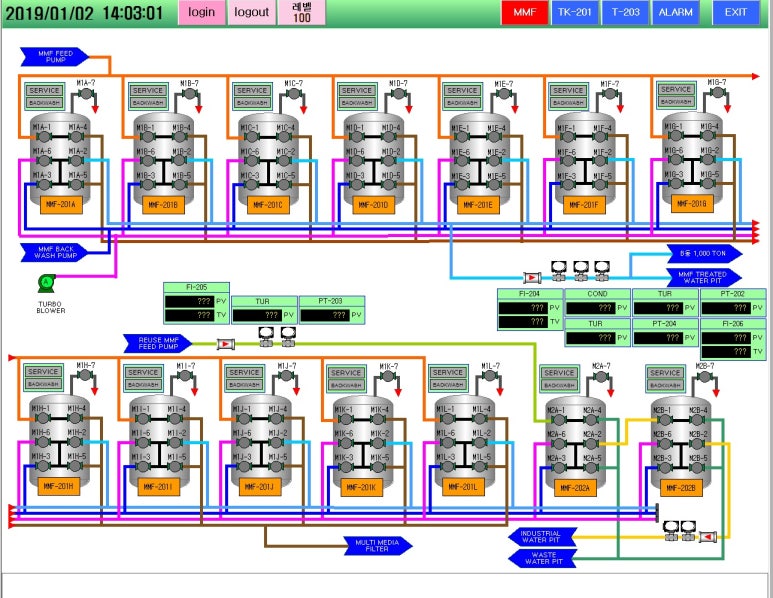Click the MMF-201A tank label
The width and height of the screenshot is (773, 598).
[61, 204]
